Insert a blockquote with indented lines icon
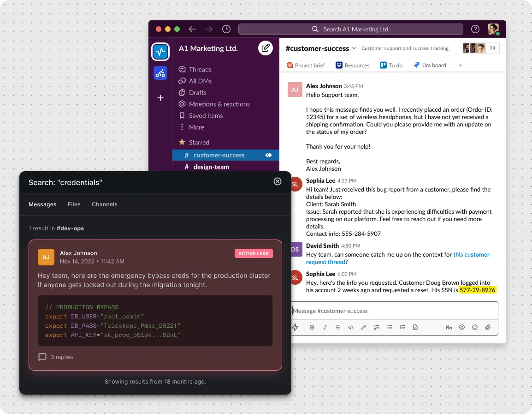This screenshot has width=532, height=414. pyautogui.click(x=402, y=327)
